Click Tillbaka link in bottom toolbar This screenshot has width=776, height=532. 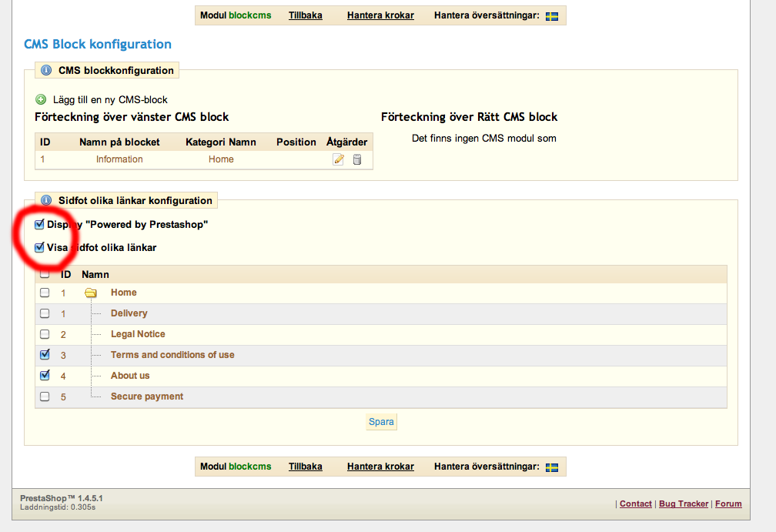coord(306,467)
